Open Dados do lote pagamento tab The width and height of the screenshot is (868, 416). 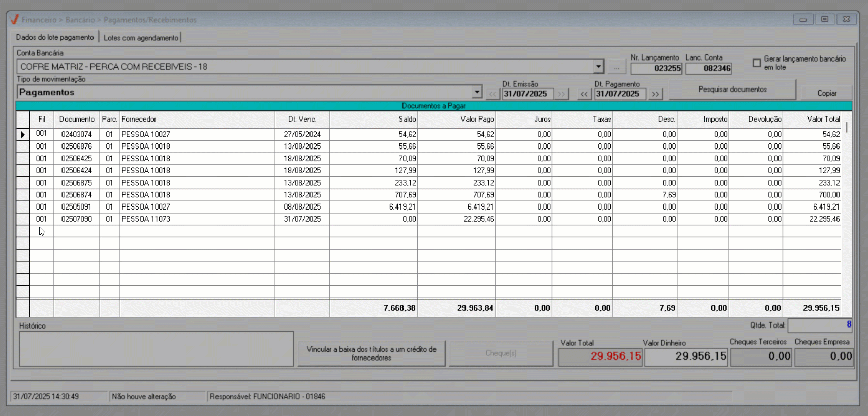[x=55, y=37]
